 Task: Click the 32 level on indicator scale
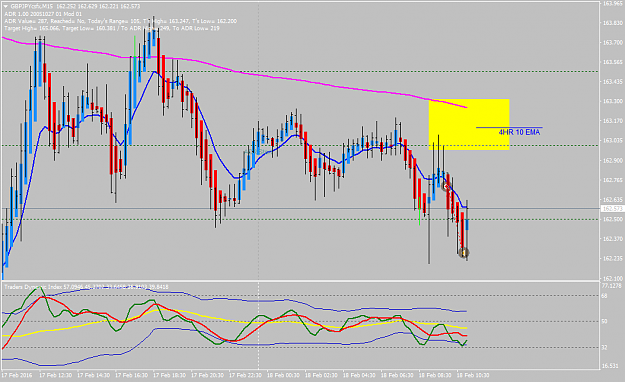[605, 348]
